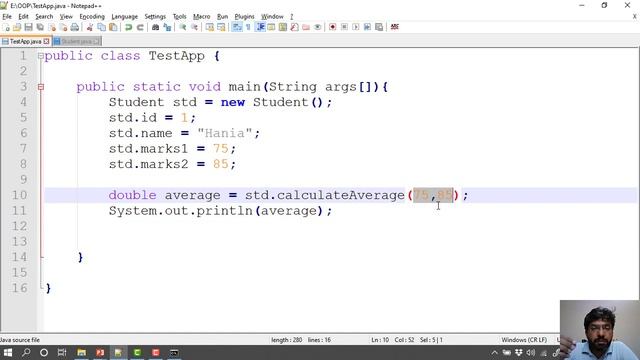Click the Close file toolbar icon
This screenshot has height=360, width=640.
(x=52, y=27)
